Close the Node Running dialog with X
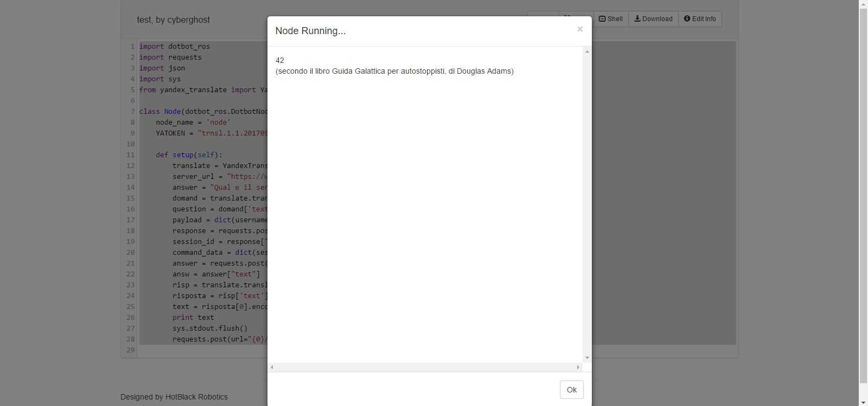The width and height of the screenshot is (868, 406). click(x=580, y=29)
